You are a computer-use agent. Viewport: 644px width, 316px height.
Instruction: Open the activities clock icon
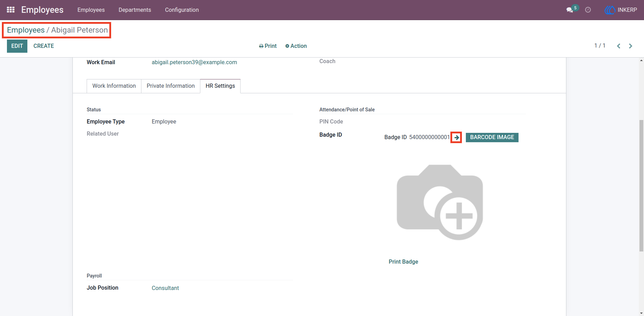coord(588,10)
